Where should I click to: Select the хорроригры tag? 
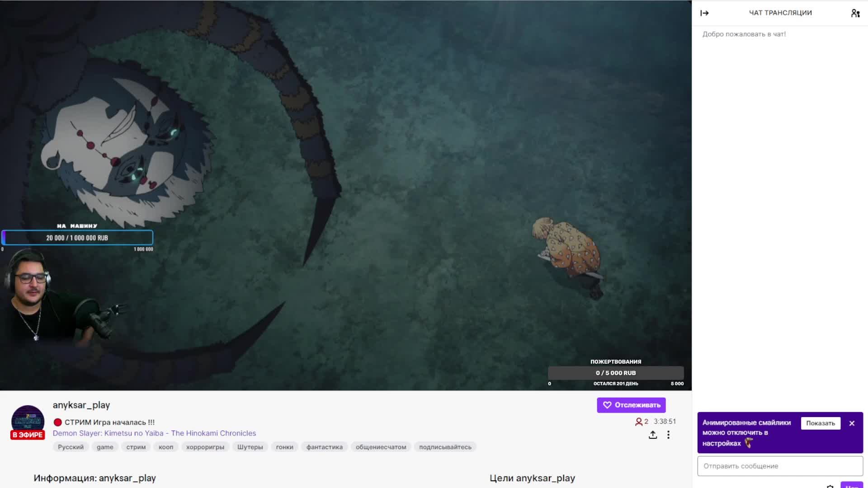pos(205,447)
